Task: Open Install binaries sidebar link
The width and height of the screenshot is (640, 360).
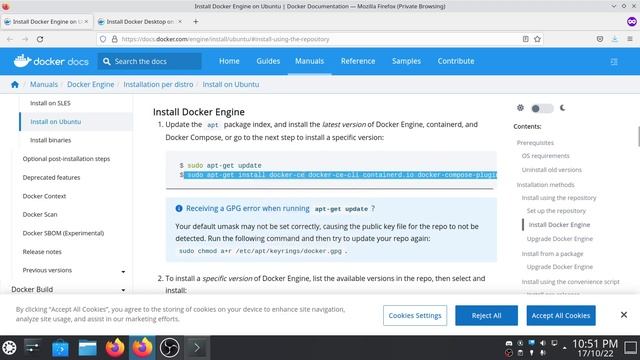Action: (51, 140)
